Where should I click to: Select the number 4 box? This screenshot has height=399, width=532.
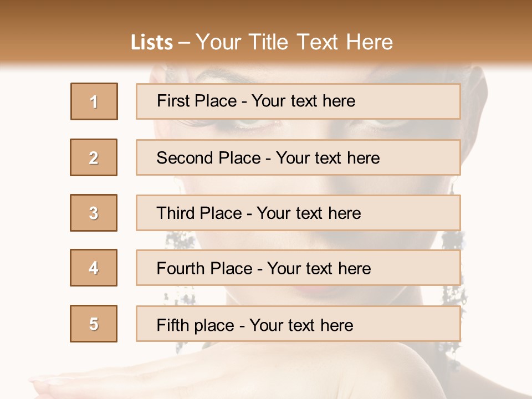tap(94, 268)
